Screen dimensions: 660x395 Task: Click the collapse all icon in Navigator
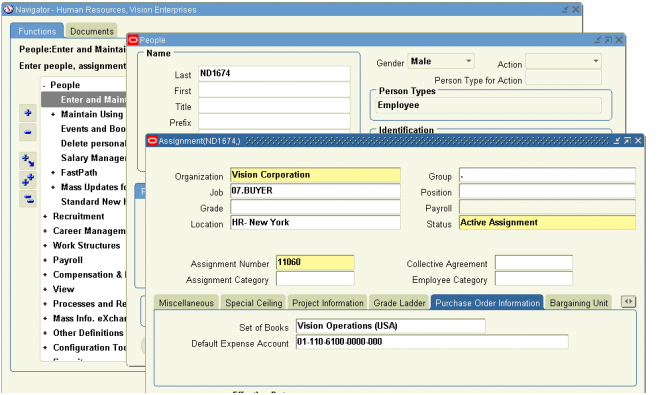(28, 199)
